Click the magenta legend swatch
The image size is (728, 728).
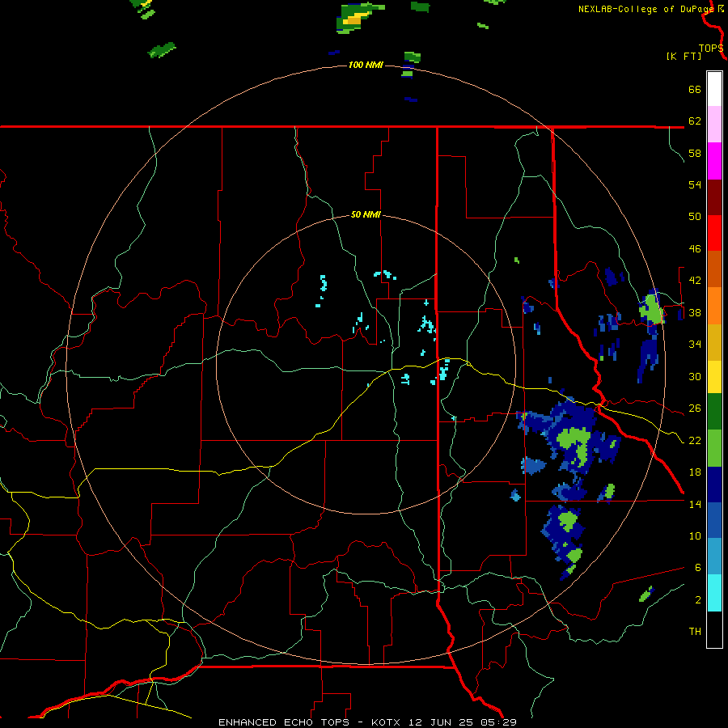(714, 161)
